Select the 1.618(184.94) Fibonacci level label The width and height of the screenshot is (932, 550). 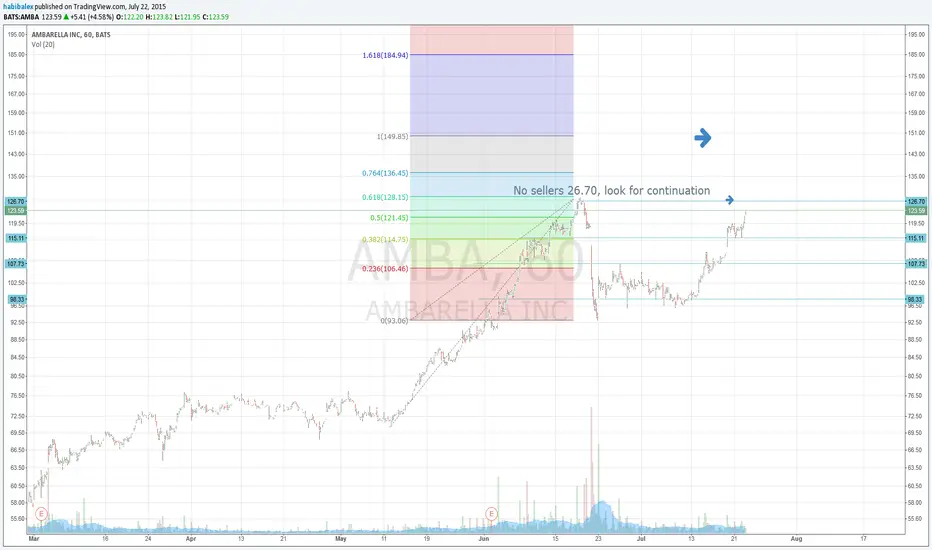pyautogui.click(x=385, y=55)
